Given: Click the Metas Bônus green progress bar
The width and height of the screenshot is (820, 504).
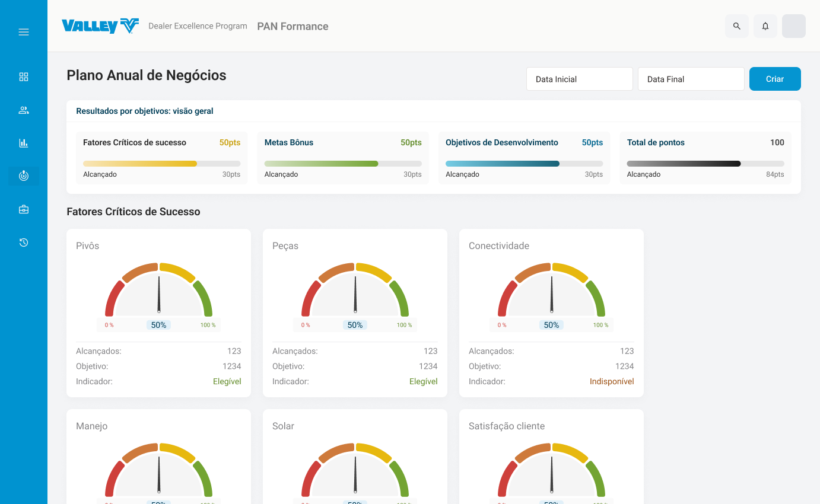Looking at the screenshot, I should (343, 164).
